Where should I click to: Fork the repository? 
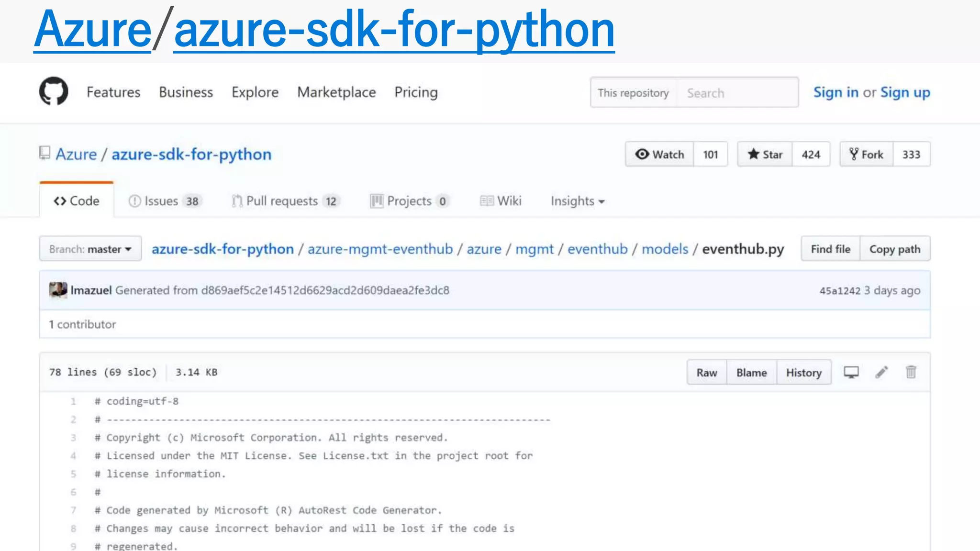point(866,154)
